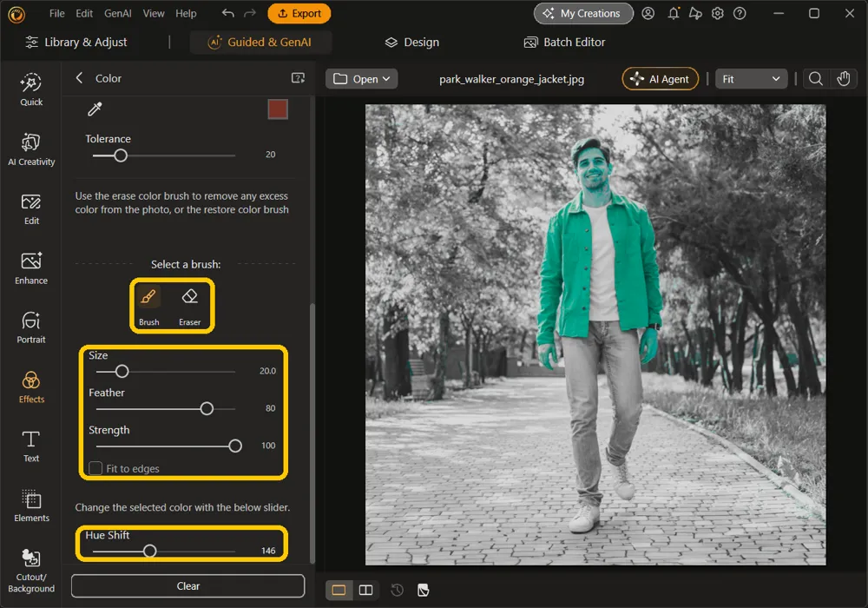Image resolution: width=868 pixels, height=608 pixels.
Task: Go back from the Color panel
Action: tap(79, 78)
